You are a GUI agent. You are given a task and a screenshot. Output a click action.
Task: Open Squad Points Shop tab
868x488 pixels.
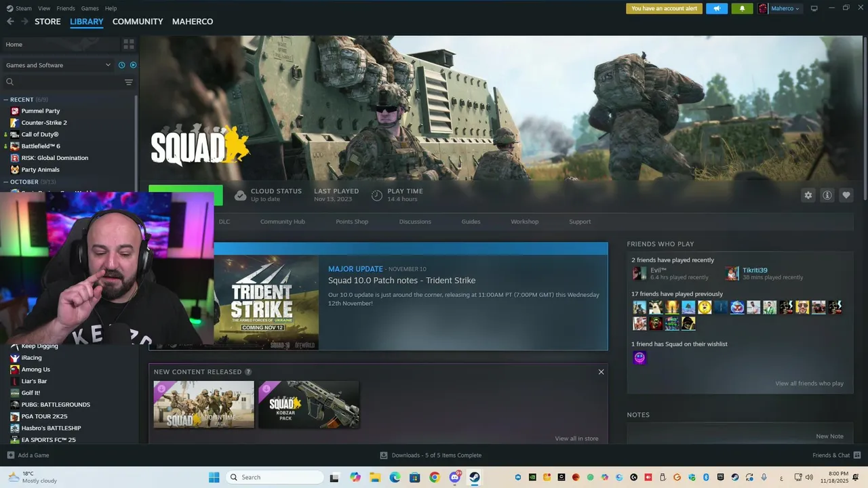(352, 222)
